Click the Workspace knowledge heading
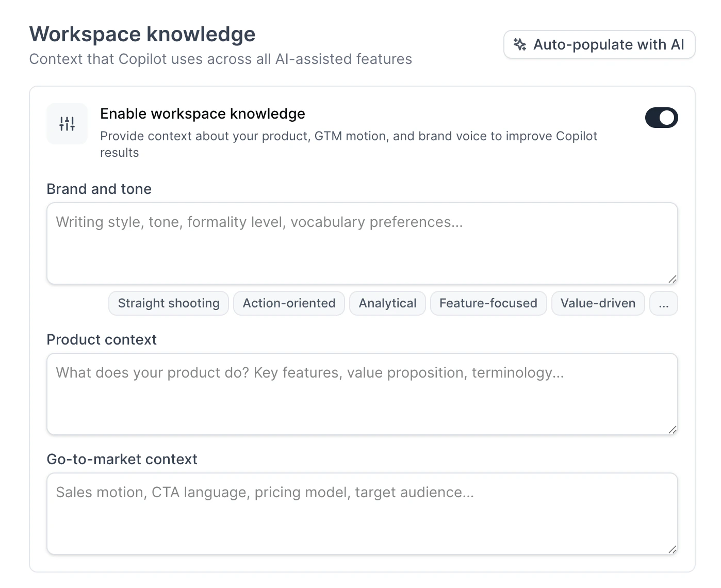The height and width of the screenshot is (588, 721). pos(143,34)
